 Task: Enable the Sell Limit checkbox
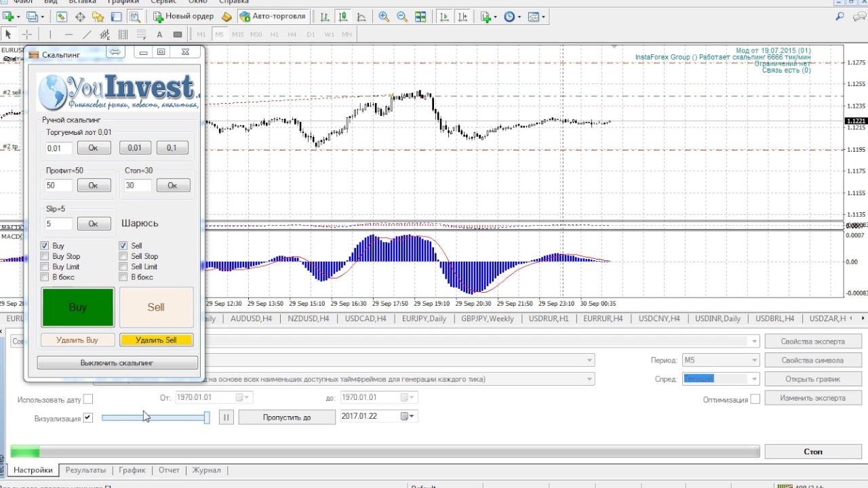pyautogui.click(x=123, y=266)
